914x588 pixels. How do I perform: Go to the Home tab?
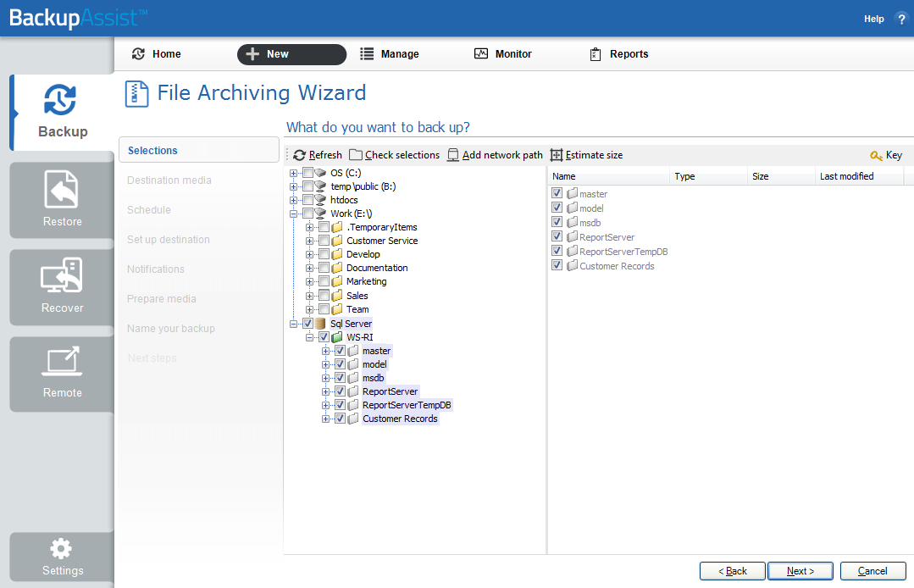[x=157, y=53]
